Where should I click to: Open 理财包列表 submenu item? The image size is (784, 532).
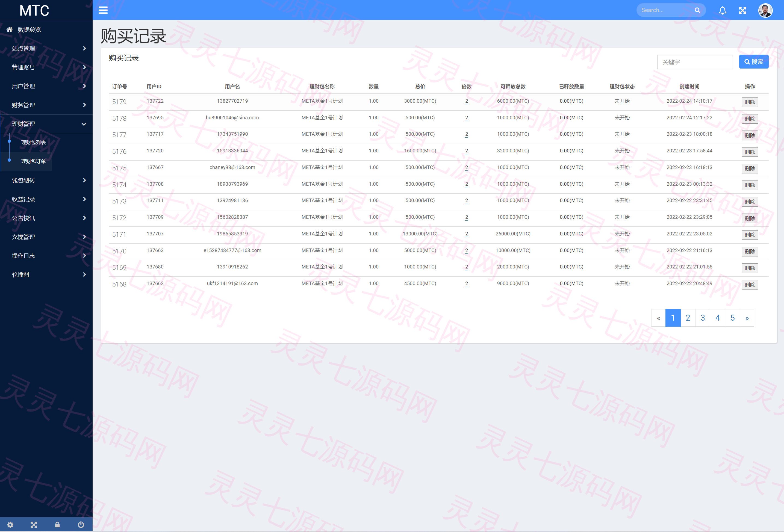coord(33,142)
